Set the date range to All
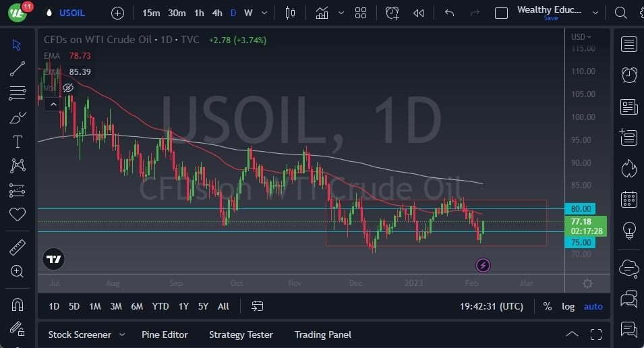This screenshot has height=348, width=644. tap(223, 306)
